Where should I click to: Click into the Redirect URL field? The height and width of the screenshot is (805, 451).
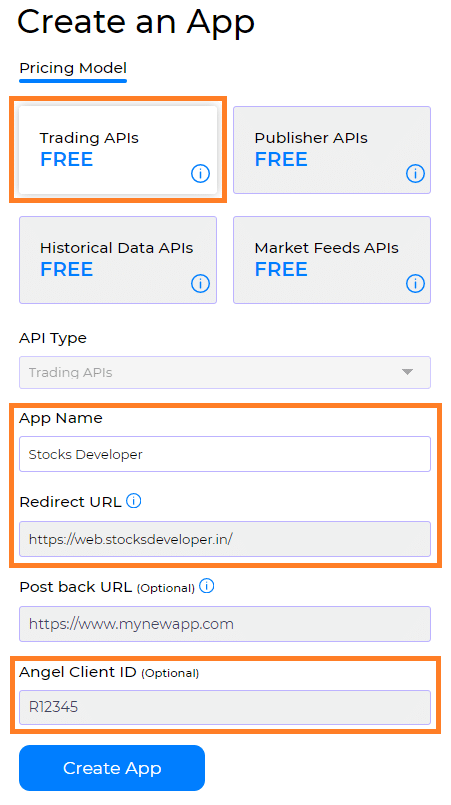click(x=225, y=539)
